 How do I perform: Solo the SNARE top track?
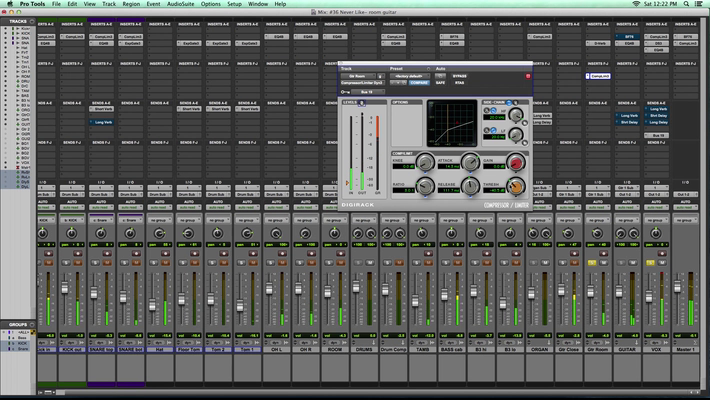pyautogui.click(x=95, y=263)
